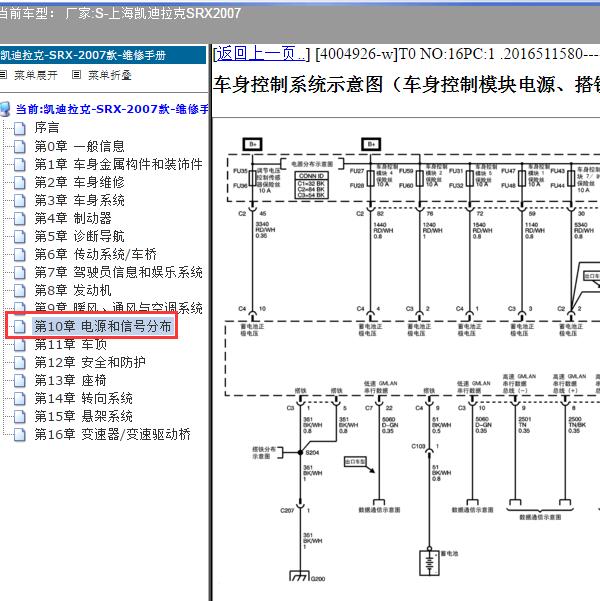Click the page icon beside 序言
The image size is (600, 601).
20,128
